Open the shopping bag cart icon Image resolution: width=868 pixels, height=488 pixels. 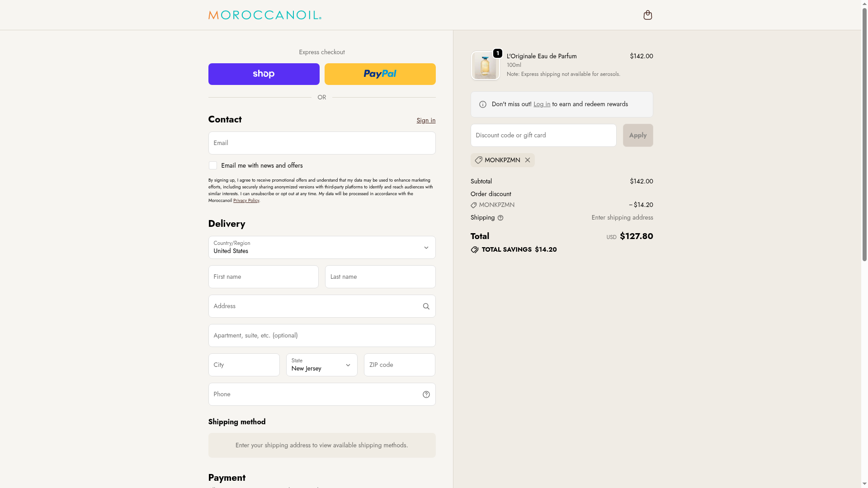click(647, 15)
